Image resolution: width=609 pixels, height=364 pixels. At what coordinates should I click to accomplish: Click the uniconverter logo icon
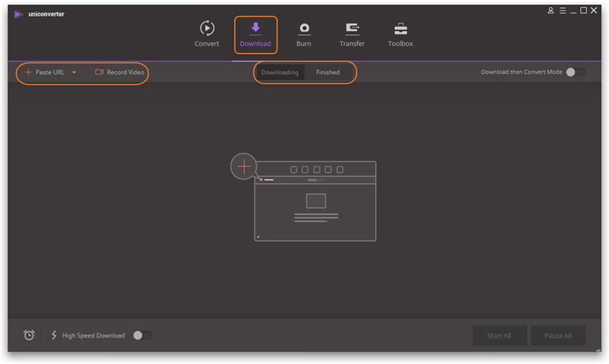[x=18, y=15]
